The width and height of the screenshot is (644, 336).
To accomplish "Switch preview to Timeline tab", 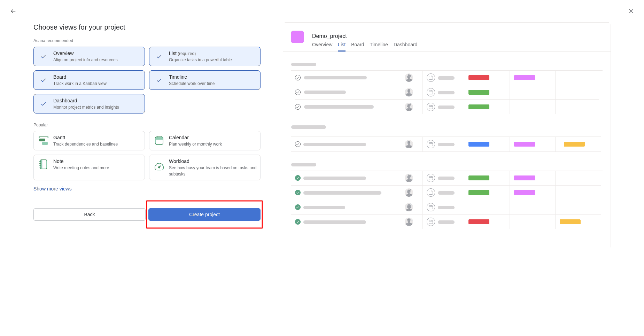I will coord(379,45).
